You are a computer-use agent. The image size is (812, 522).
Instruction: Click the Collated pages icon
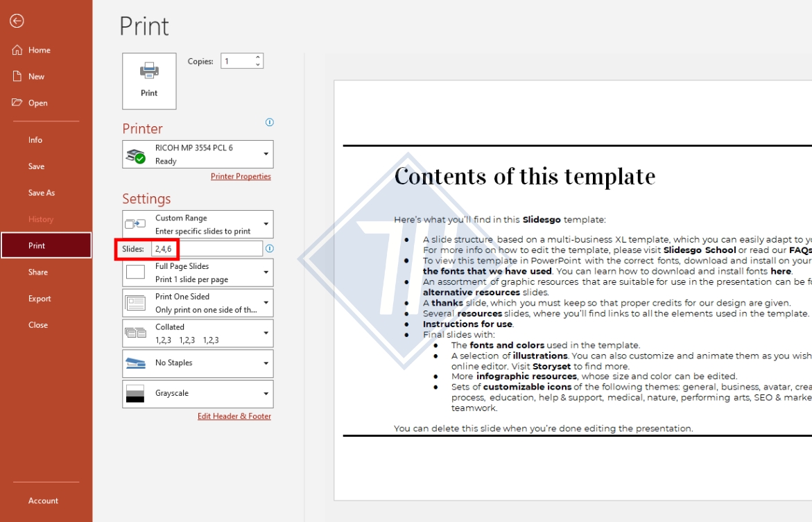[x=135, y=333]
